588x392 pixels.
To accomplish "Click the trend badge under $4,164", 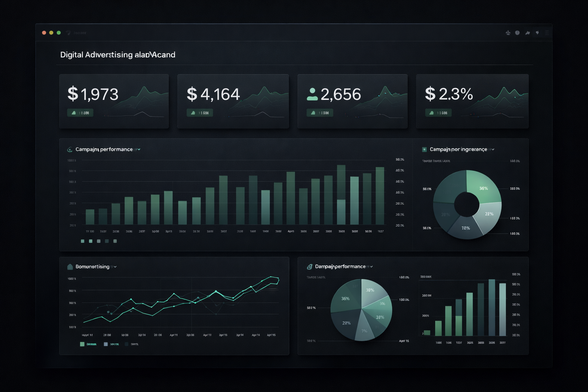I will pos(199,113).
